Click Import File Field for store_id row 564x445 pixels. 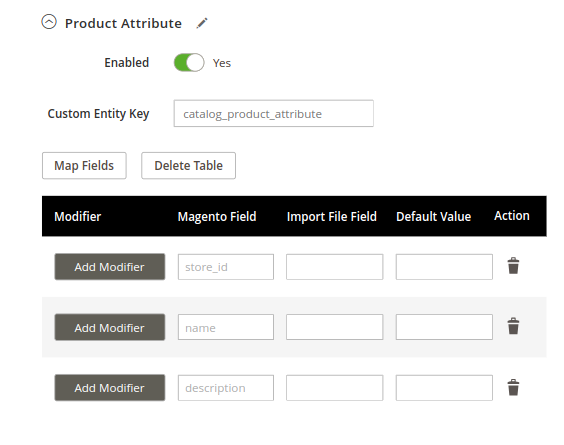pyautogui.click(x=335, y=267)
